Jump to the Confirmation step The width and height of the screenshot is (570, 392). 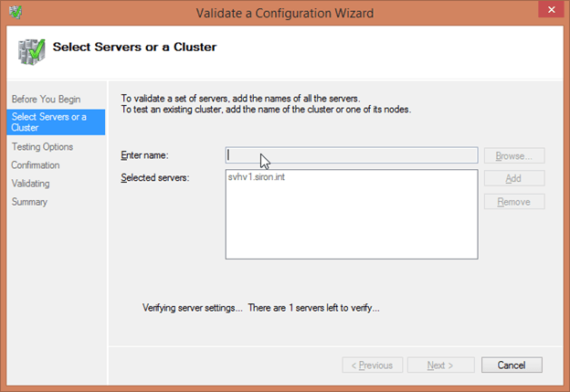[x=36, y=165]
